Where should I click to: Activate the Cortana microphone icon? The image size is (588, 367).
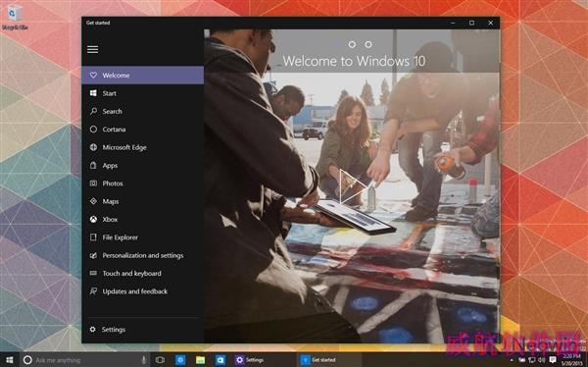pyautogui.click(x=144, y=360)
